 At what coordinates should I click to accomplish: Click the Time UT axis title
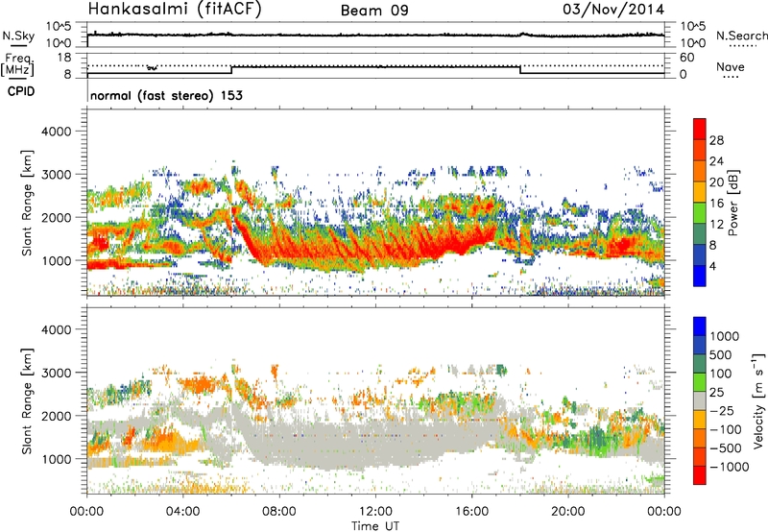tap(375, 526)
